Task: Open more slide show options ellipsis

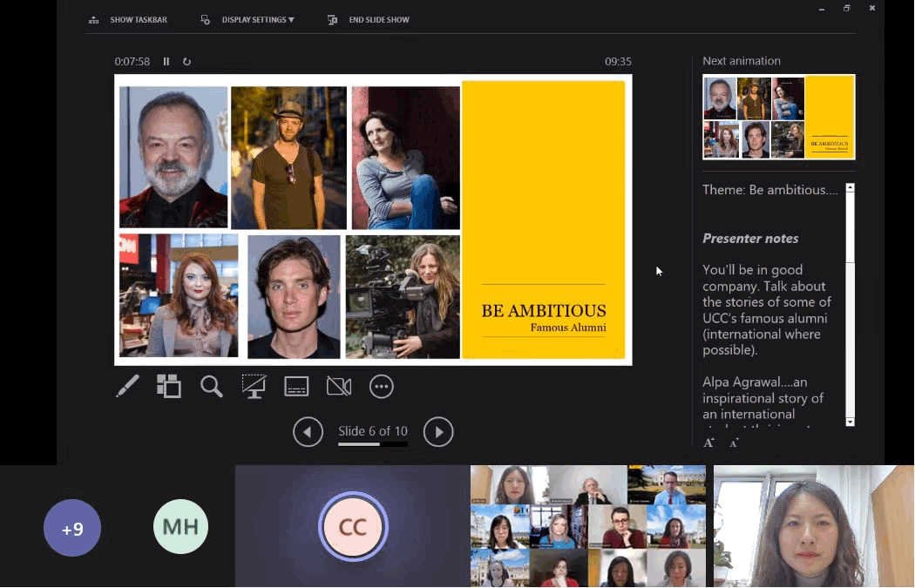Action: pyautogui.click(x=382, y=387)
